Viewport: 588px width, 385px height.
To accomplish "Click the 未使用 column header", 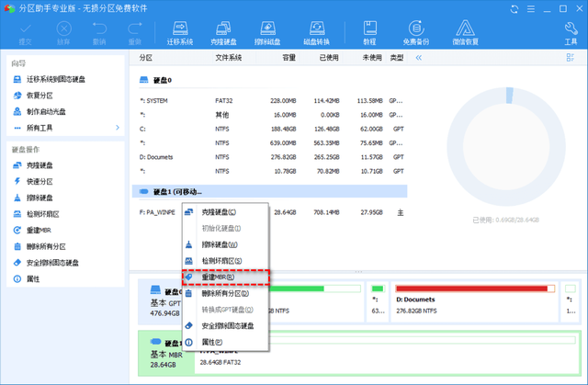I will click(x=372, y=58).
